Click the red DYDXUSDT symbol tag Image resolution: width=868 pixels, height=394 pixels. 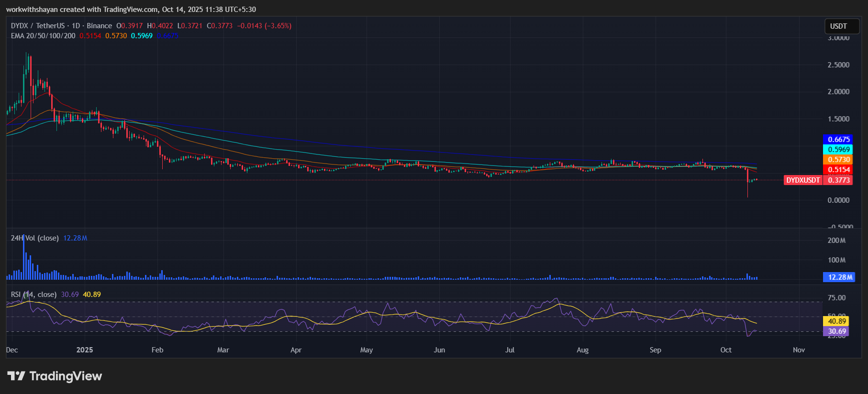(x=803, y=180)
